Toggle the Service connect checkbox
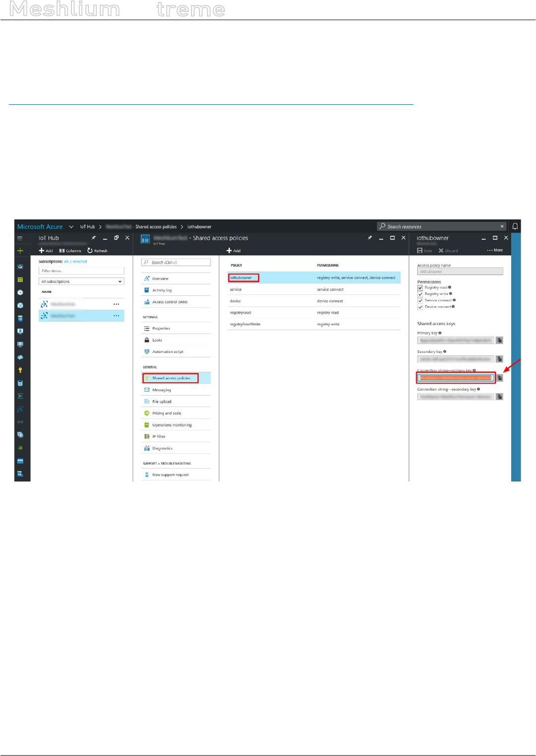This screenshot has width=536, height=756. (x=420, y=301)
